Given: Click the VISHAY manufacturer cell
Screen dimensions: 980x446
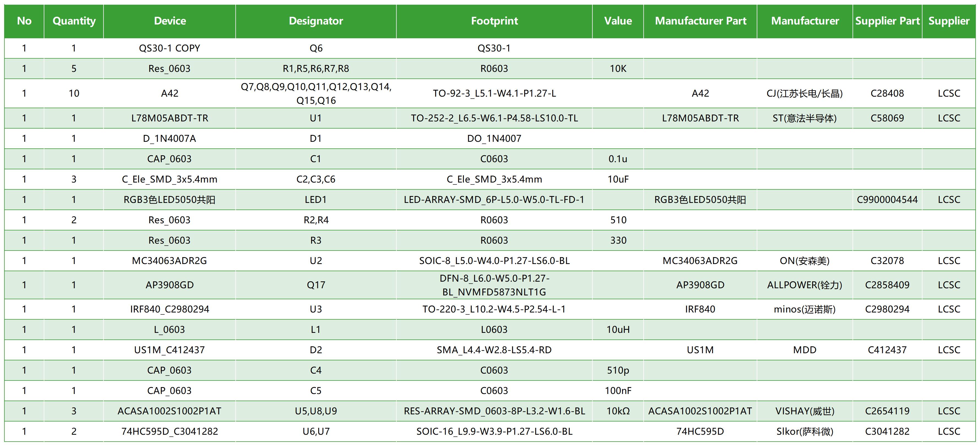Looking at the screenshot, I should coord(805,411).
